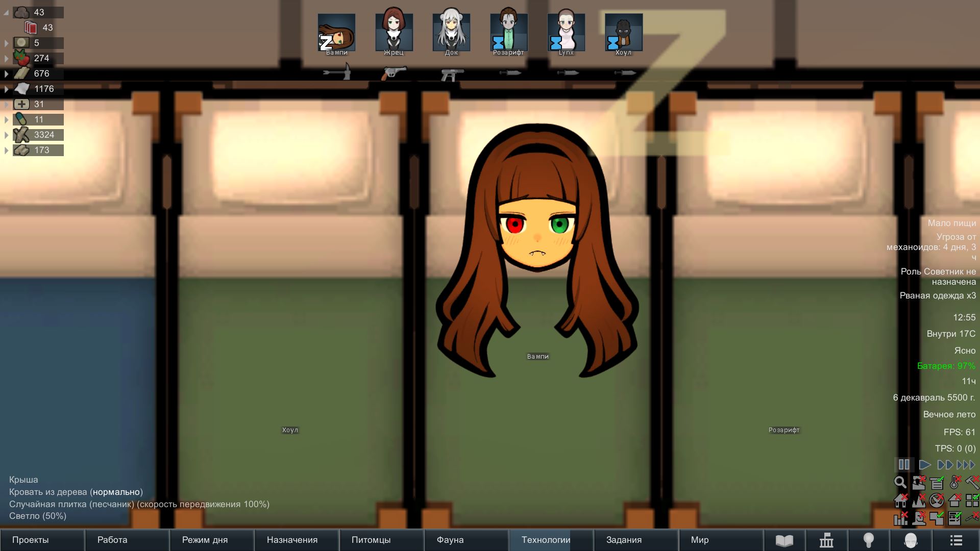This screenshot has height=551, width=980.
Task: Toggle the zone visibility grid icon
Action: pyautogui.click(x=972, y=500)
